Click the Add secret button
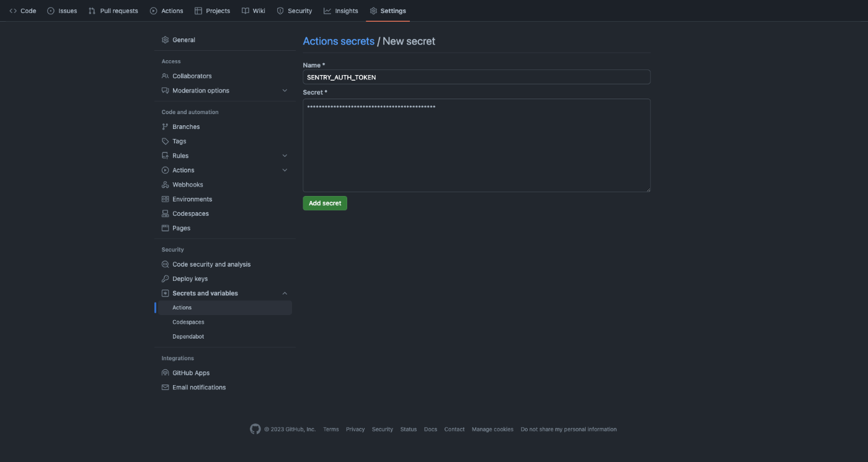This screenshot has width=868, height=462. click(325, 203)
